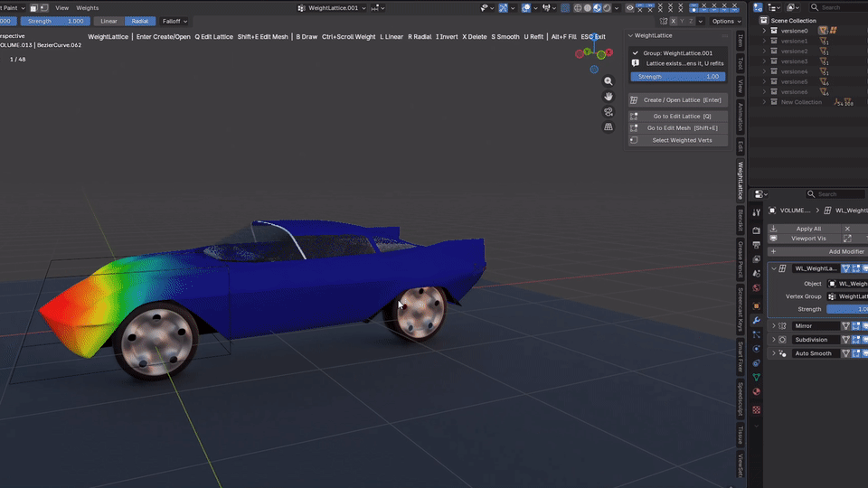
Task: Select Material Preview shading mode icon
Action: tap(598, 8)
